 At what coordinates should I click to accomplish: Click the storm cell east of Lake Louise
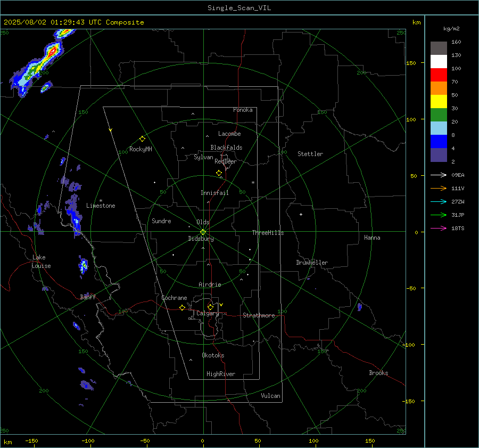click(x=83, y=265)
